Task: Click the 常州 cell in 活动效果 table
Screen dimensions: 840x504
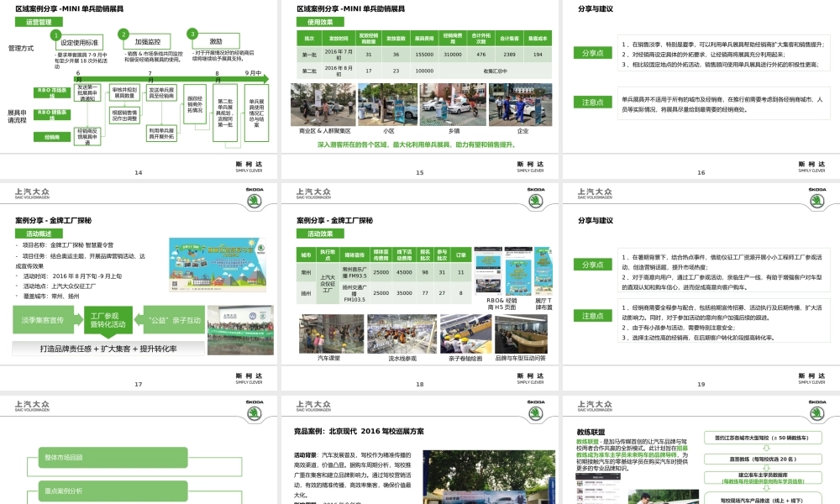Action: [x=306, y=273]
